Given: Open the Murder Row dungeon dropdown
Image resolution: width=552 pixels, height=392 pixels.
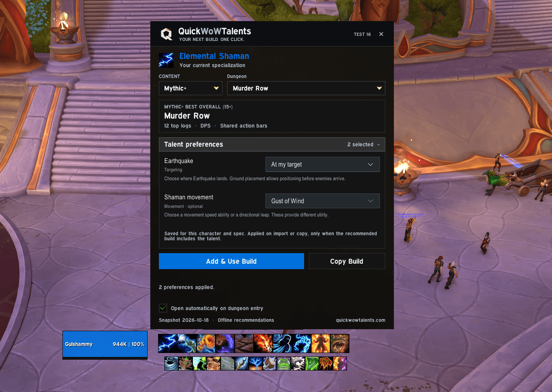Looking at the screenshot, I should click(x=306, y=88).
